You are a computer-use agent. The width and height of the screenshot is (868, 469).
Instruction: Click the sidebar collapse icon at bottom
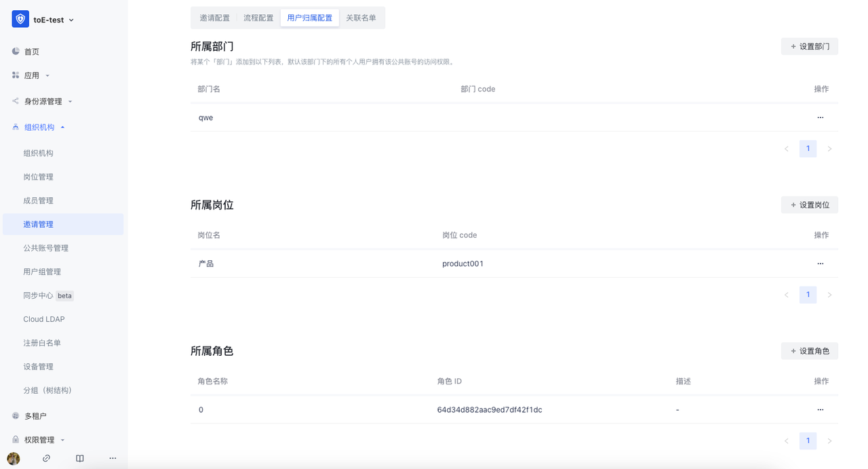(x=79, y=457)
